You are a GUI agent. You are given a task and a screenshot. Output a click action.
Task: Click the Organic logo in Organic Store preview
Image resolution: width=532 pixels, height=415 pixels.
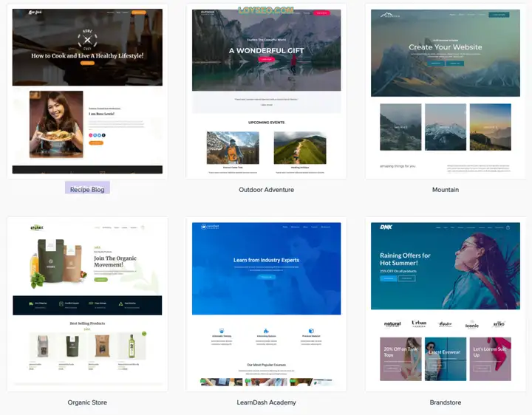[37, 227]
